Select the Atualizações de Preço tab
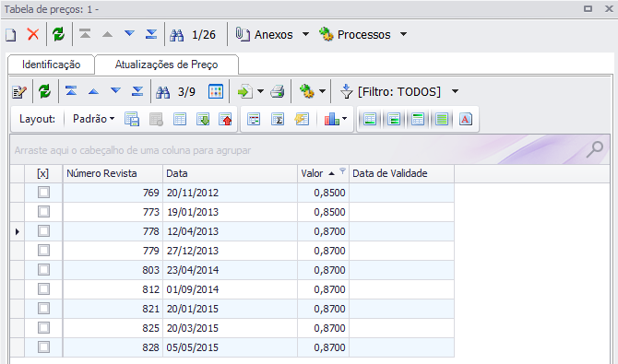Image resolution: width=618 pixels, height=364 pixels. point(166,65)
